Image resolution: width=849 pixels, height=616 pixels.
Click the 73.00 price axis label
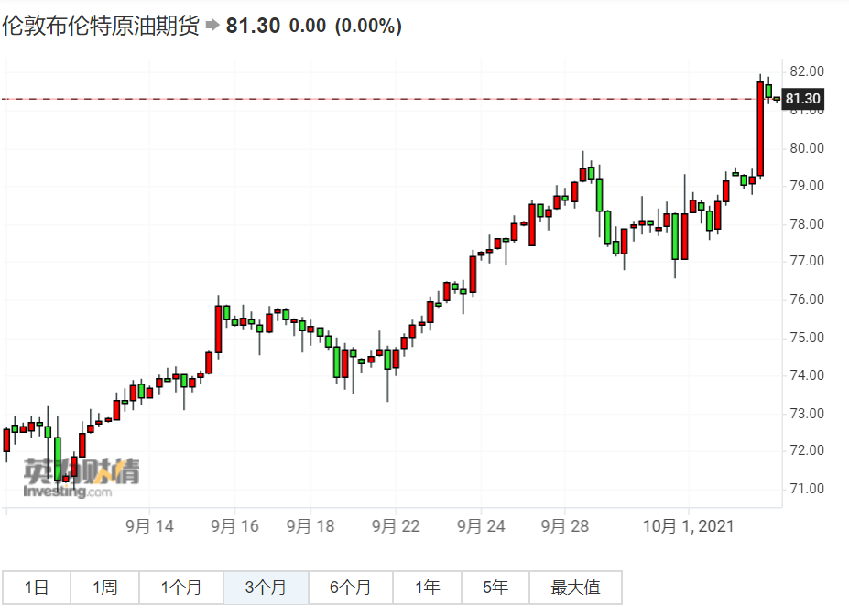[807, 414]
